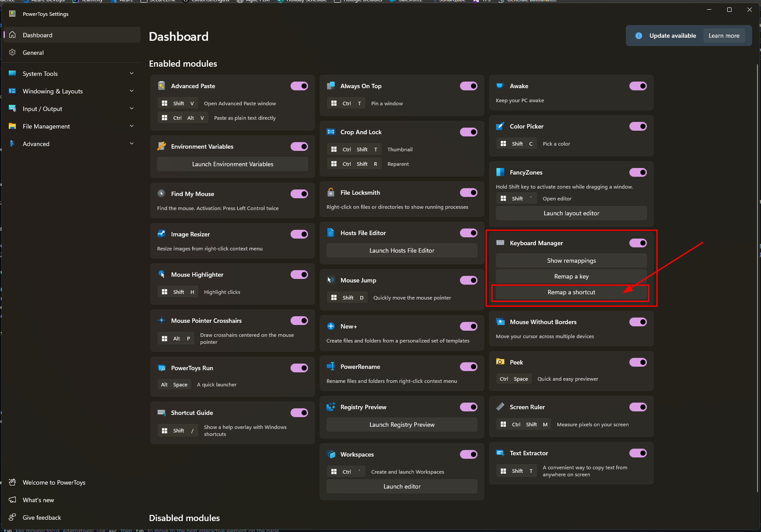Click the Peek module icon
761x532 pixels.
[500, 362]
